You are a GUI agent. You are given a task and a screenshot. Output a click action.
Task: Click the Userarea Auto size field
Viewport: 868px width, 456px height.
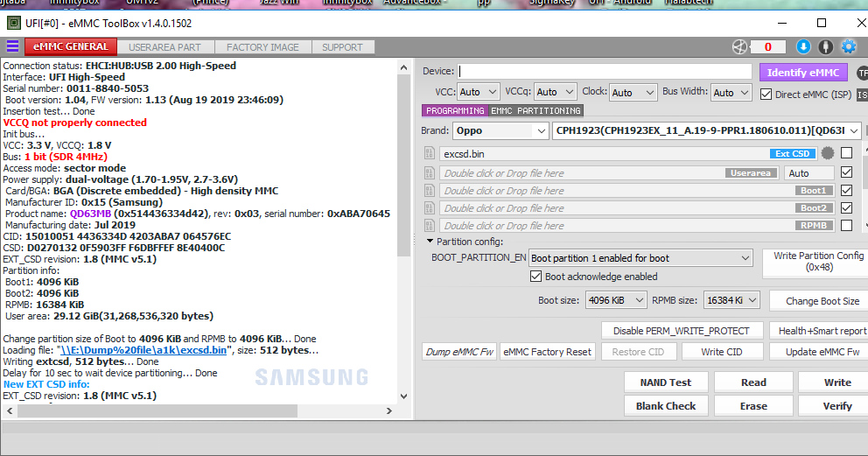808,173
